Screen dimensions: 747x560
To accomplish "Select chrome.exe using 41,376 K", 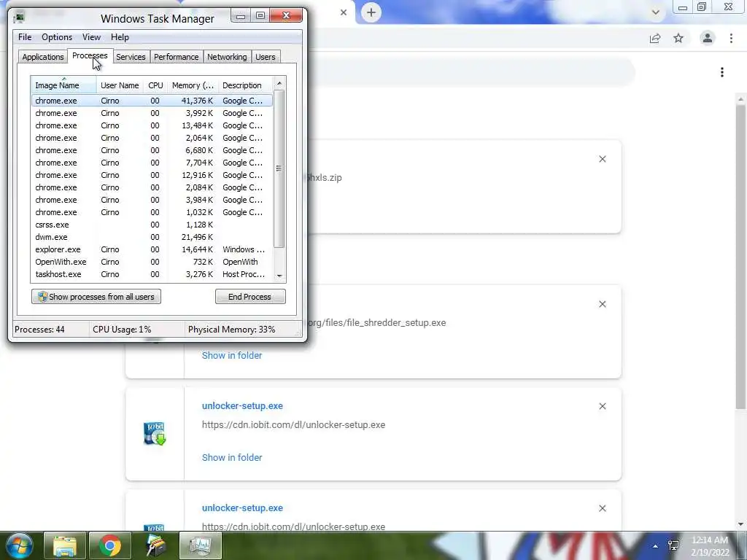I will point(152,101).
